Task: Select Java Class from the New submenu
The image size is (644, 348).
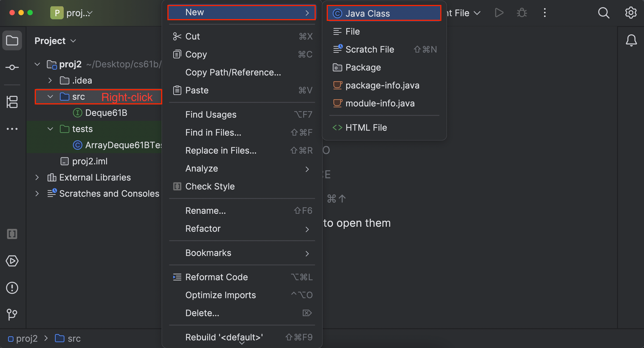Action: 368,13
